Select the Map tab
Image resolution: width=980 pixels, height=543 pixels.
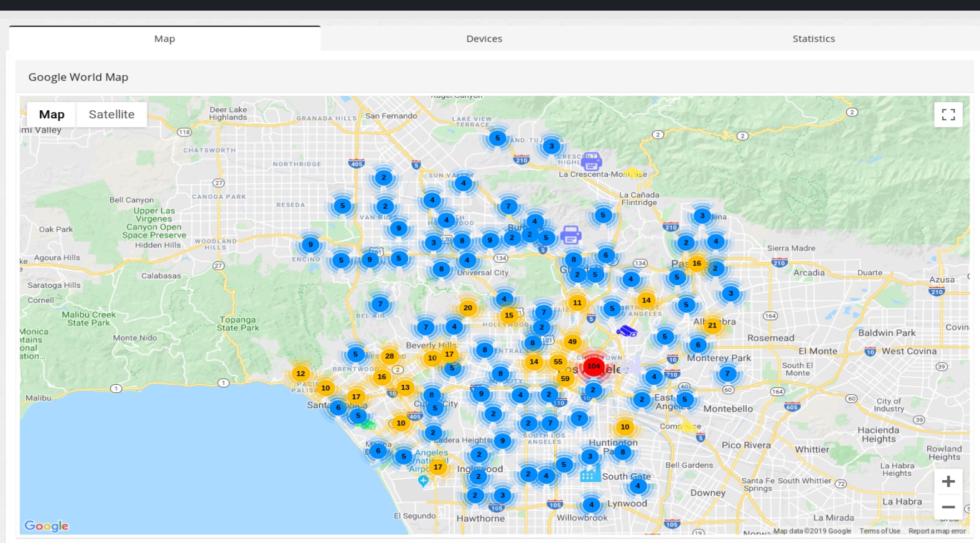165,39
